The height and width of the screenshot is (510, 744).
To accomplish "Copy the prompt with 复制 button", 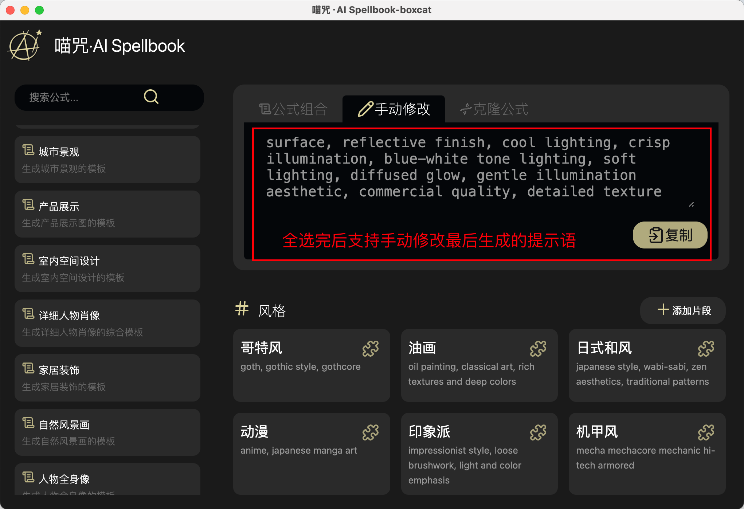I will coord(670,235).
